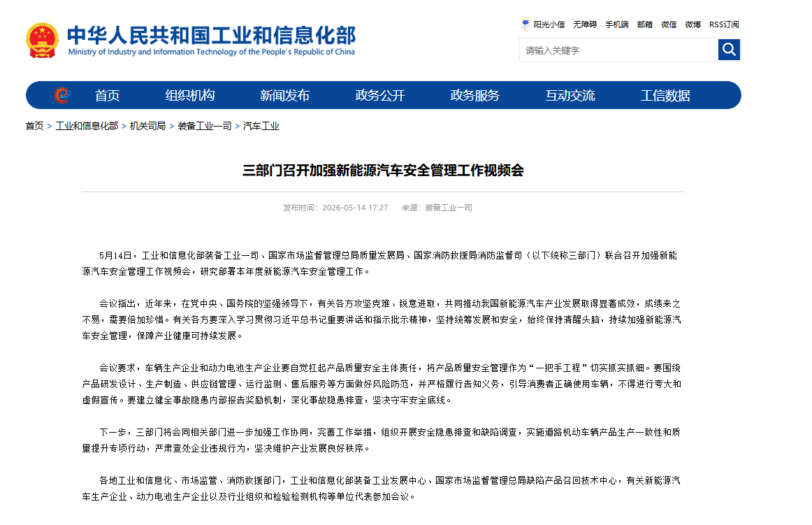The width and height of the screenshot is (812, 525).
Task: Click paragraph starting with 会议要求
Action: [x=382, y=384]
